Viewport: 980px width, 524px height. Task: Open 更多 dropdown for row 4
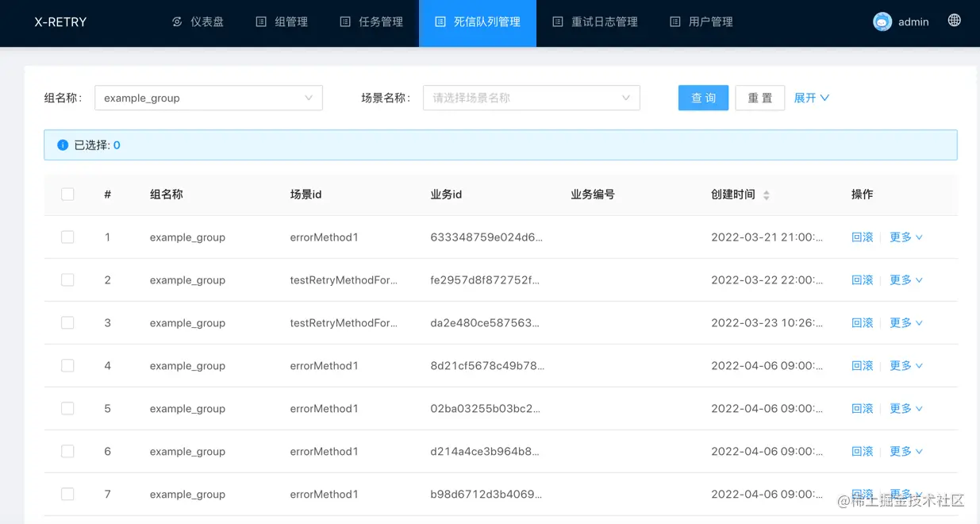(x=906, y=366)
